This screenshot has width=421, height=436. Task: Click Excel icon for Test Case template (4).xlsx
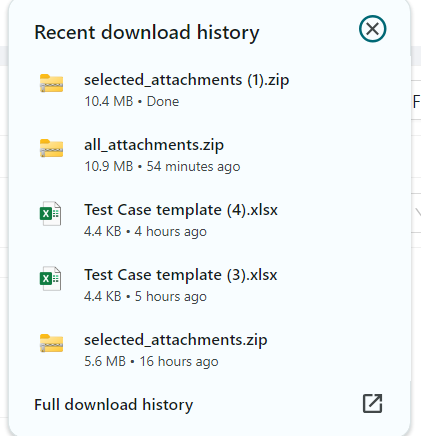(x=50, y=213)
